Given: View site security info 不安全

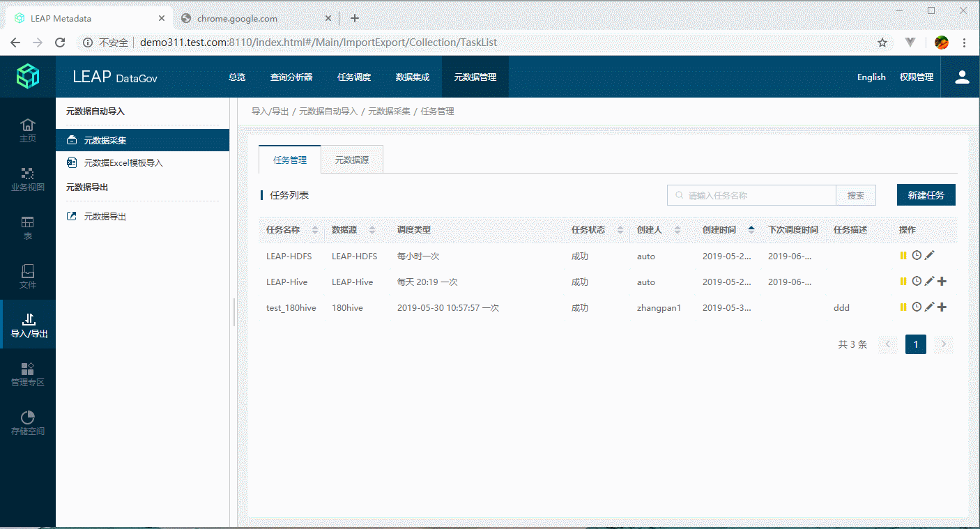Looking at the screenshot, I should click(105, 43).
